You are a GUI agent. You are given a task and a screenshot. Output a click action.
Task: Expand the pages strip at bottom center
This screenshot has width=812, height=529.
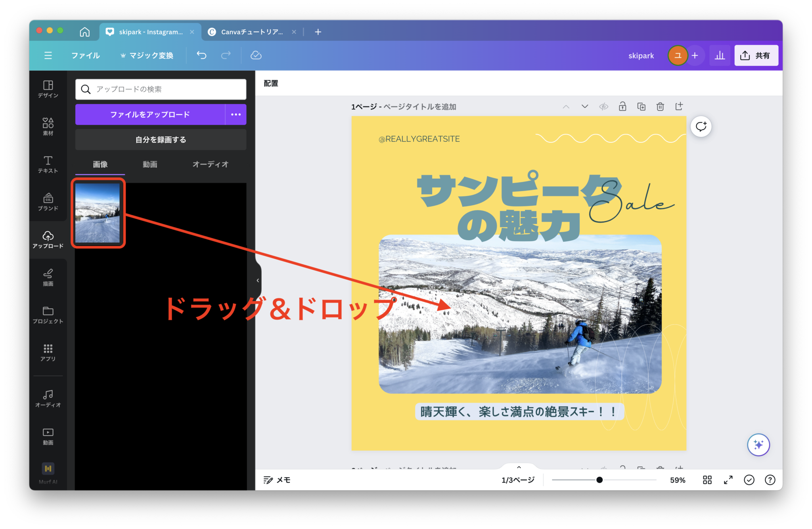click(519, 466)
